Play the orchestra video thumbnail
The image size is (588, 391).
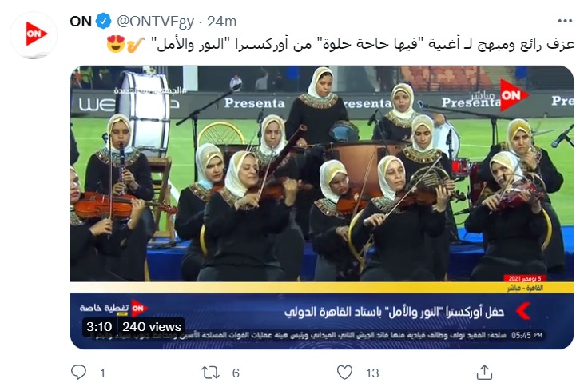[x=322, y=208]
